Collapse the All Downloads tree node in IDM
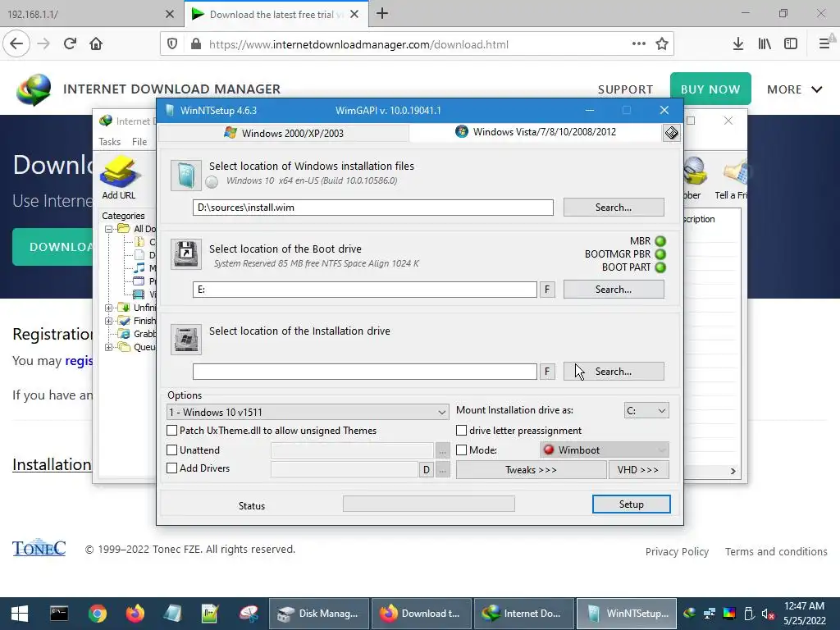The height and width of the screenshot is (630, 840). click(x=109, y=229)
